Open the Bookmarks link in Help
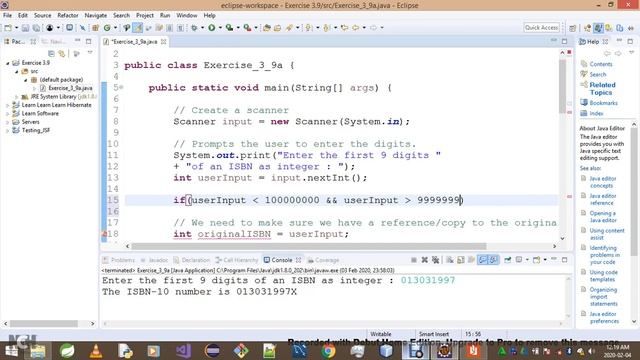Screen dimensions: 640x360 point(603,103)
